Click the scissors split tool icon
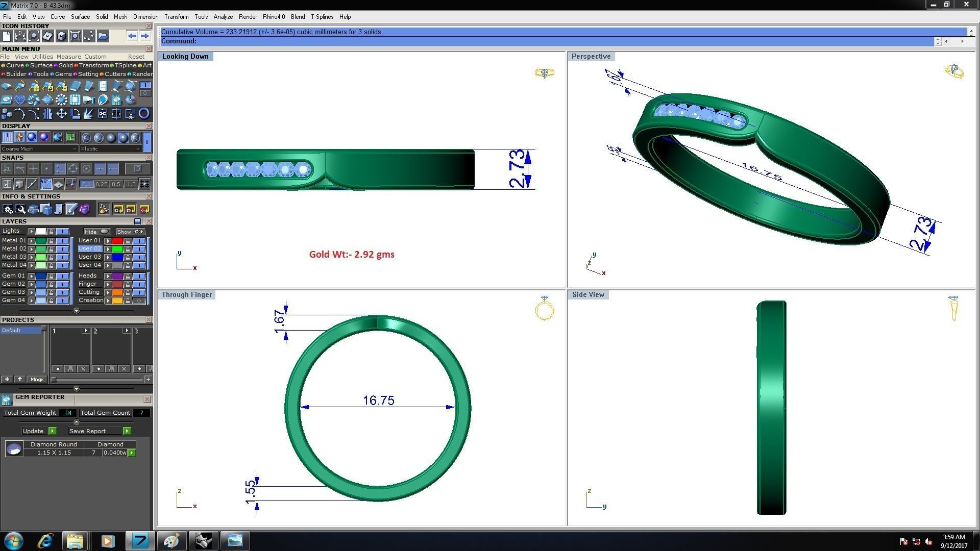This screenshot has height=551, width=980. (x=130, y=113)
